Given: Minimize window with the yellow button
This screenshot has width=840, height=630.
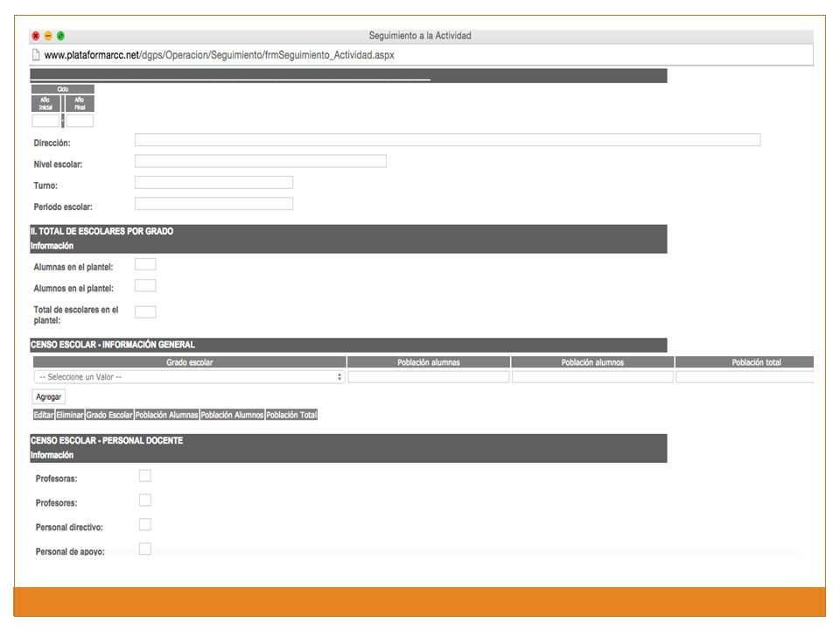Looking at the screenshot, I should pos(48,36).
